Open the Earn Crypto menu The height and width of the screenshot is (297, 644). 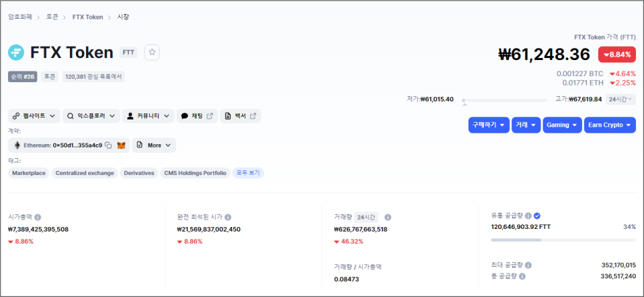pos(609,125)
